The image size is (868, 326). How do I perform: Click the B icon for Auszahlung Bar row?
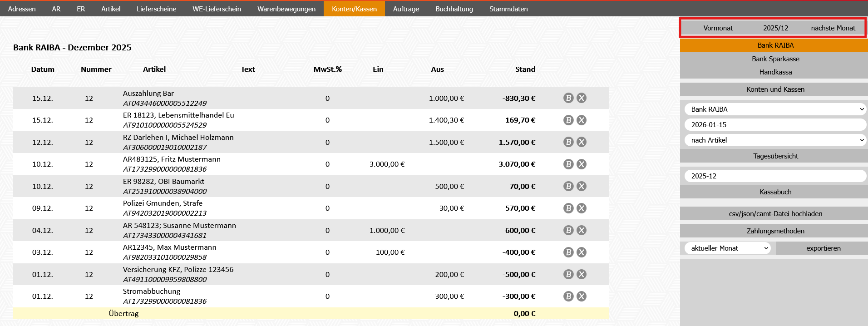pyautogui.click(x=568, y=98)
